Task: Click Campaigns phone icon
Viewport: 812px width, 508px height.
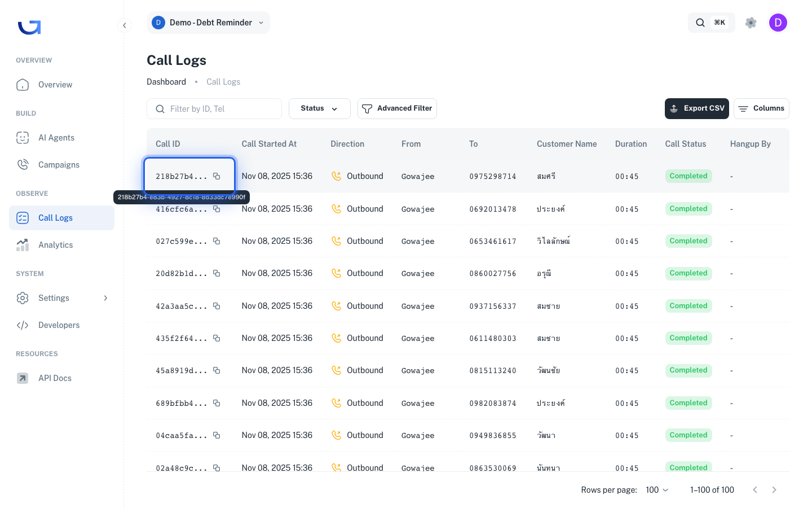Action: point(23,165)
